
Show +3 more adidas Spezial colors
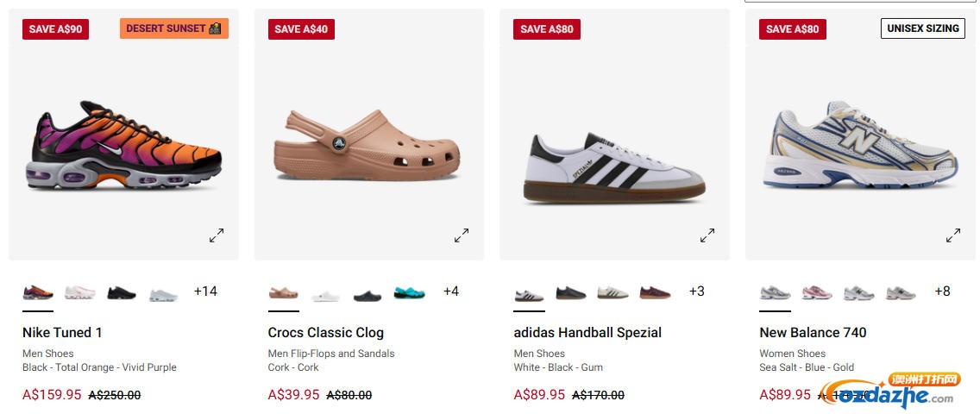[697, 291]
